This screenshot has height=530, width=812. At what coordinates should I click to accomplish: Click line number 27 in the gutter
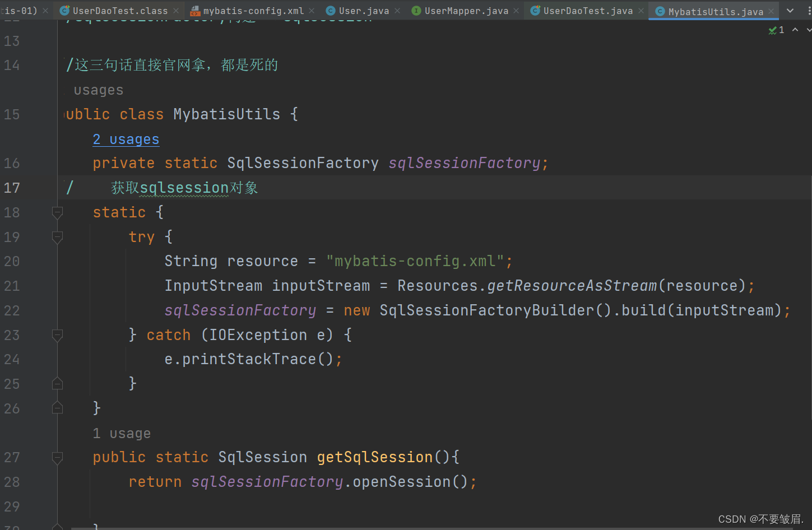tap(12, 458)
